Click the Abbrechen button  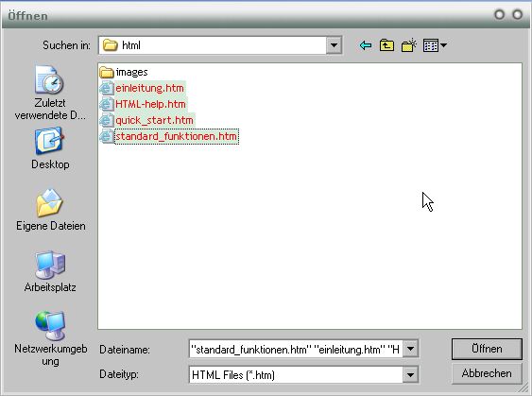click(x=487, y=373)
